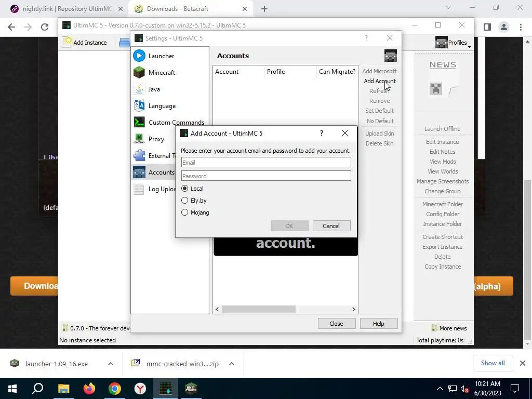Screen dimensions: 532x399
Task: Click the disabled OK button
Action: pos(289,226)
